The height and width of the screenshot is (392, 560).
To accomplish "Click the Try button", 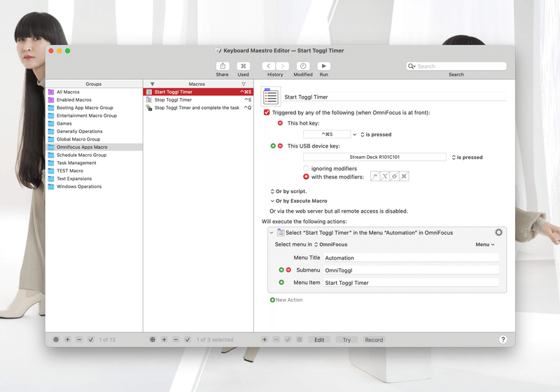I will tap(346, 340).
